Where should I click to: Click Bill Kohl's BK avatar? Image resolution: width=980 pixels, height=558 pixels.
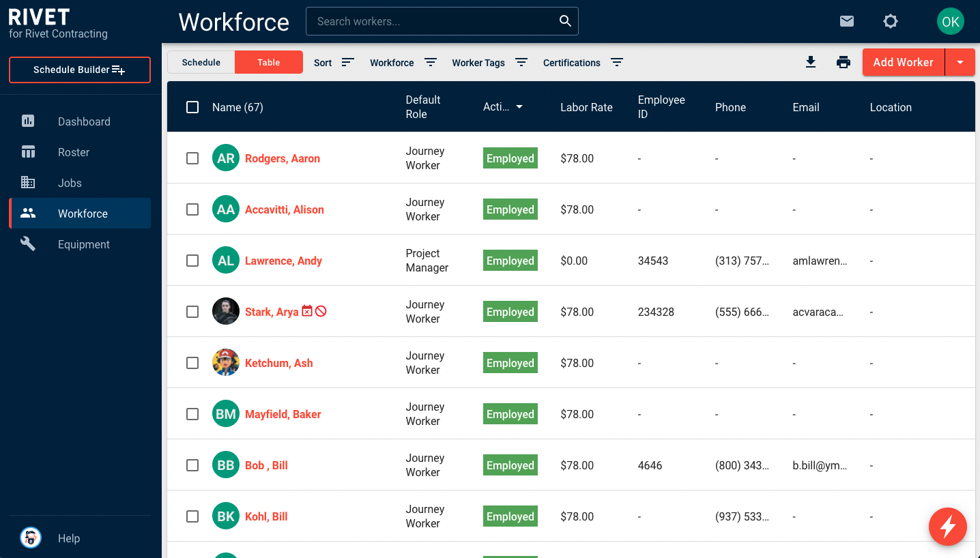(226, 516)
